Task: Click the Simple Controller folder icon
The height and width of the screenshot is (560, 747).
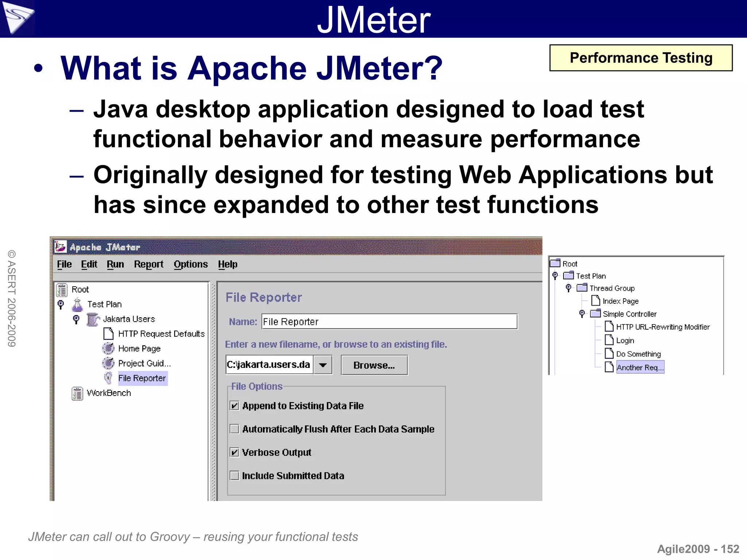Action: coord(596,313)
